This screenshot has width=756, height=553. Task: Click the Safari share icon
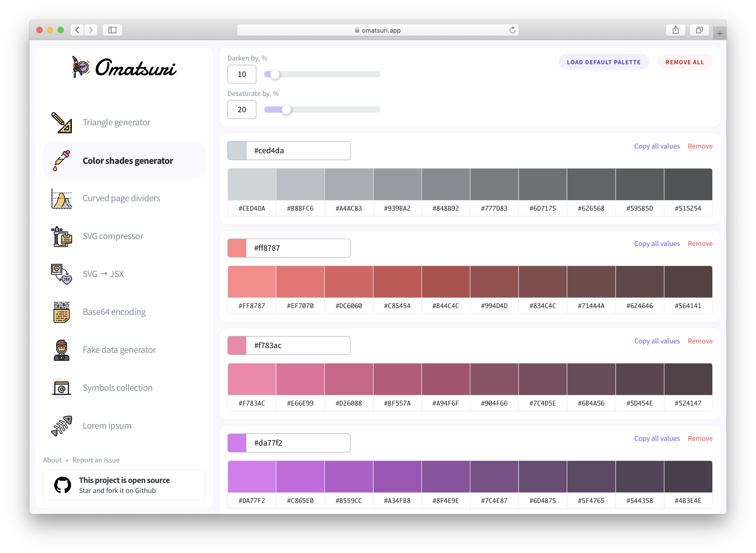(676, 30)
